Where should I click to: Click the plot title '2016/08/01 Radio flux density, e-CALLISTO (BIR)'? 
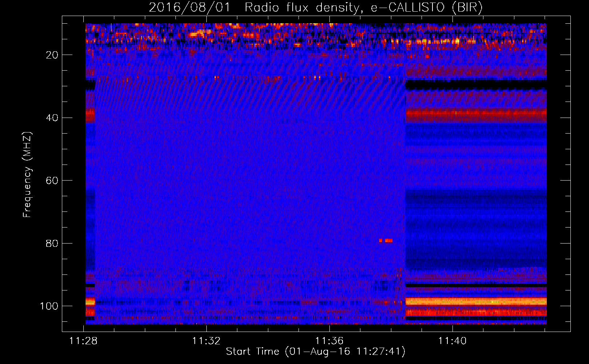pos(316,7)
